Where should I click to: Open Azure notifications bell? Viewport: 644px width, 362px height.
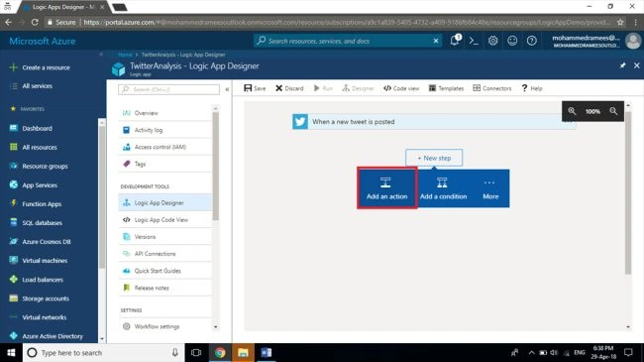click(x=455, y=41)
